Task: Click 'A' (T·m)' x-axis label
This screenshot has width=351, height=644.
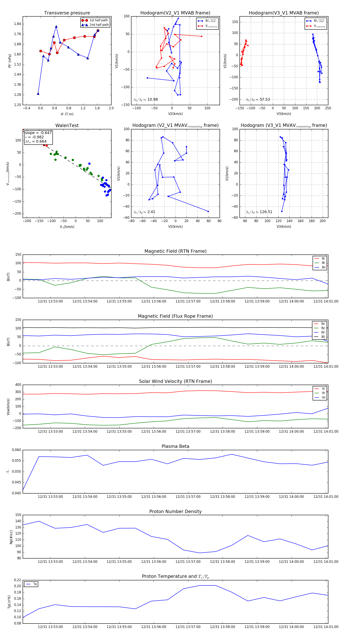Action: 67,114
